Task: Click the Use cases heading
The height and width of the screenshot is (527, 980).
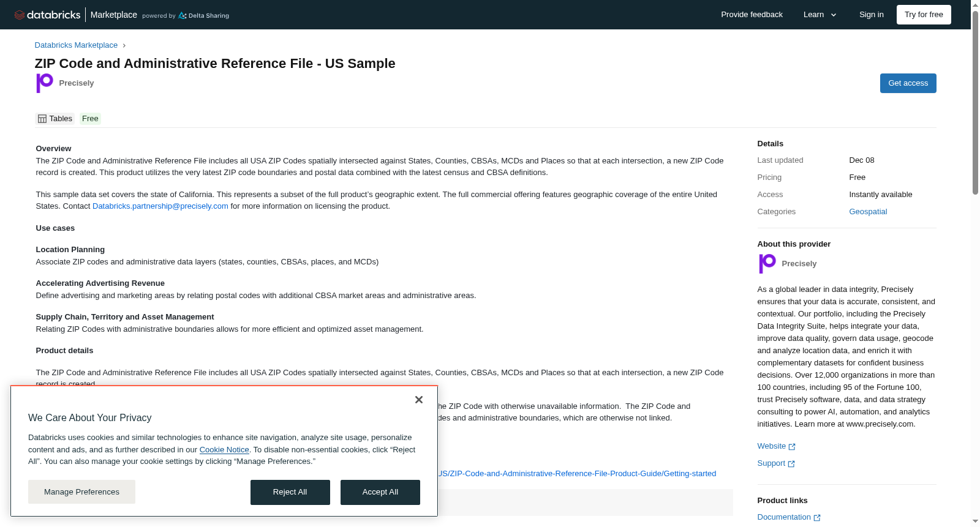Action: point(55,228)
